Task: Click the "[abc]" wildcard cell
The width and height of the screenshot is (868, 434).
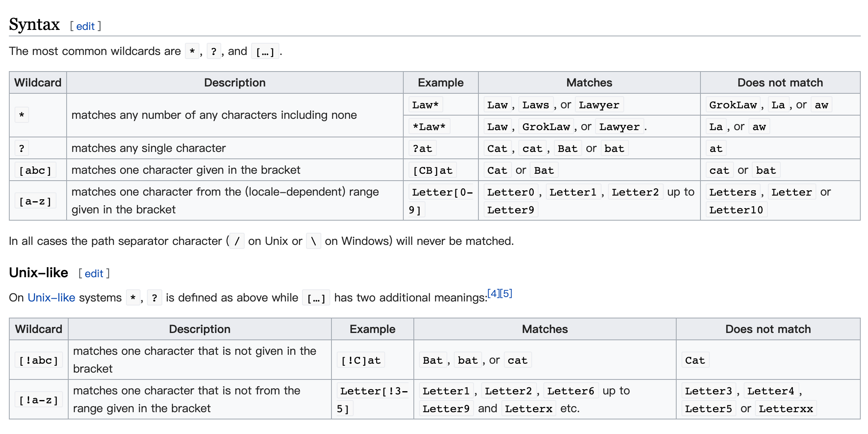Action: (x=35, y=171)
